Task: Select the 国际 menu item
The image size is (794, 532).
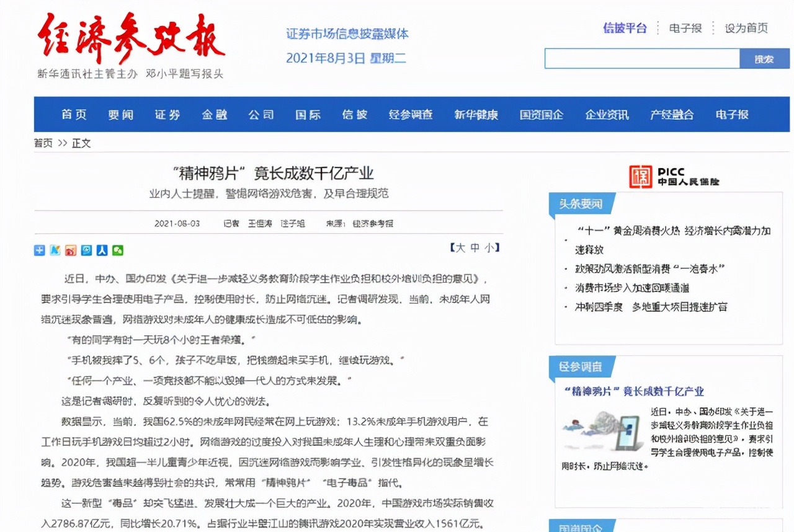Action: [307, 115]
